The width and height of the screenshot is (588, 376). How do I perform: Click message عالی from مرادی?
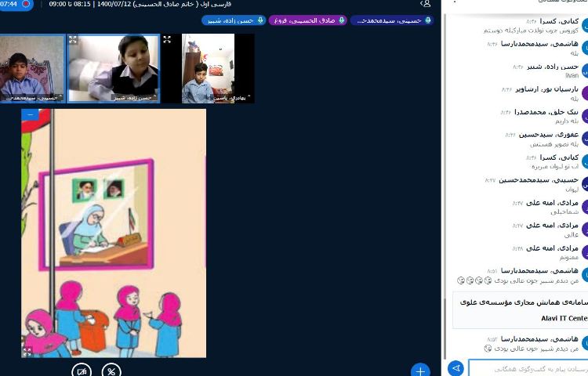[x=571, y=235]
